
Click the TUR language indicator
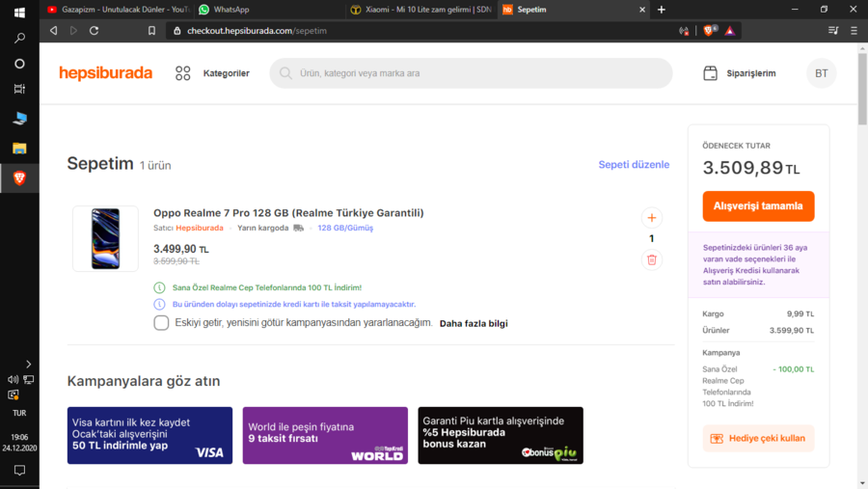(x=19, y=413)
